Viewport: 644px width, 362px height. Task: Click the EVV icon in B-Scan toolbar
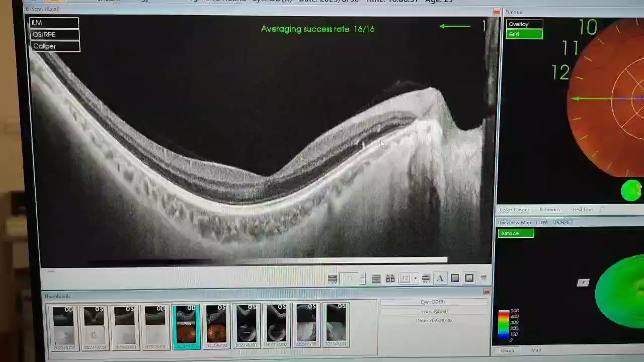[x=333, y=279]
